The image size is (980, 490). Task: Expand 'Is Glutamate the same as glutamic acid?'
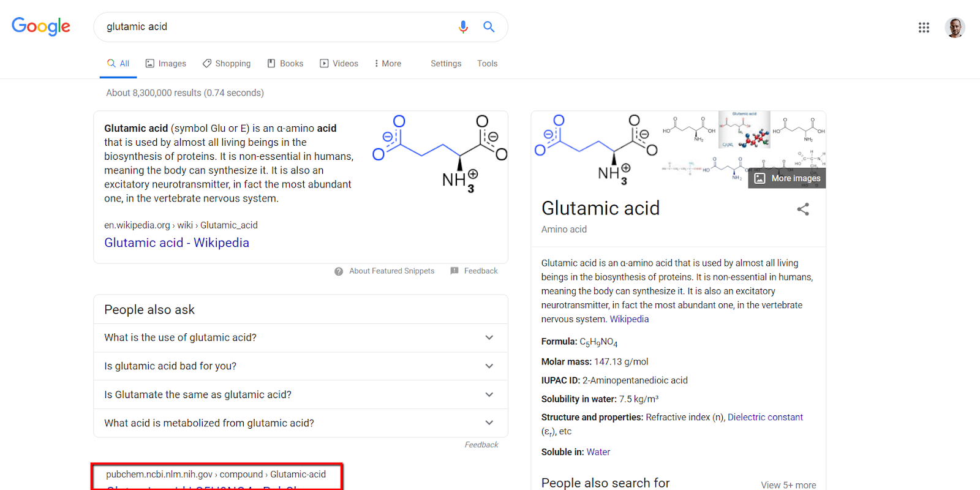point(301,394)
